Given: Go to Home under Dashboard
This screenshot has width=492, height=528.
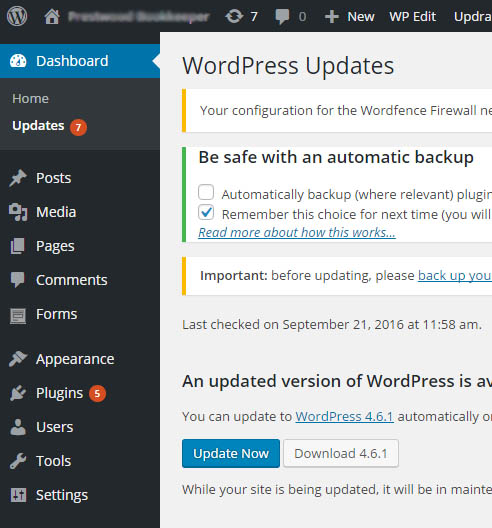Looking at the screenshot, I should click(x=30, y=99).
